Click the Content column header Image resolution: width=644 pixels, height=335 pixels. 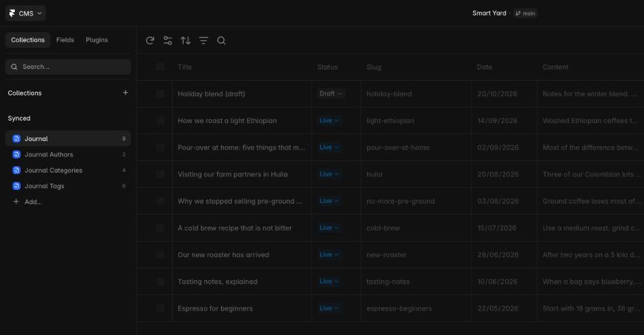556,67
